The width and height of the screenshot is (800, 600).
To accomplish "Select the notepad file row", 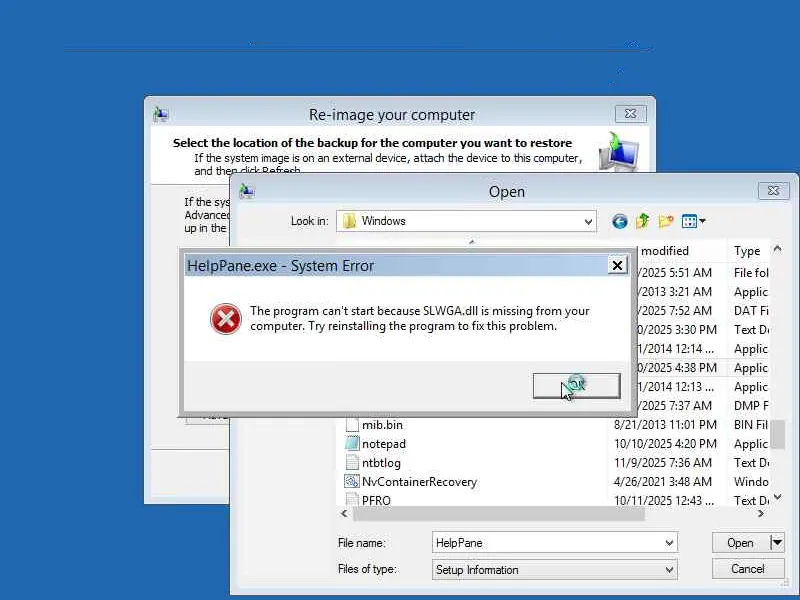I will pyautogui.click(x=555, y=444).
